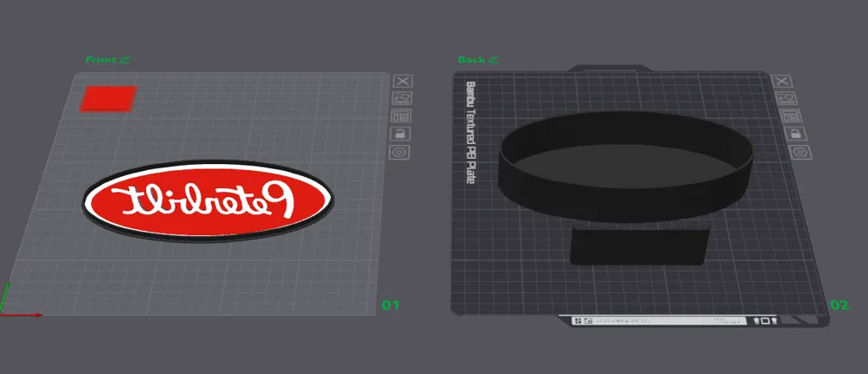This screenshot has width=868, height=374.
Task: Edit the Back plate name with pencil icon
Action: (493, 59)
